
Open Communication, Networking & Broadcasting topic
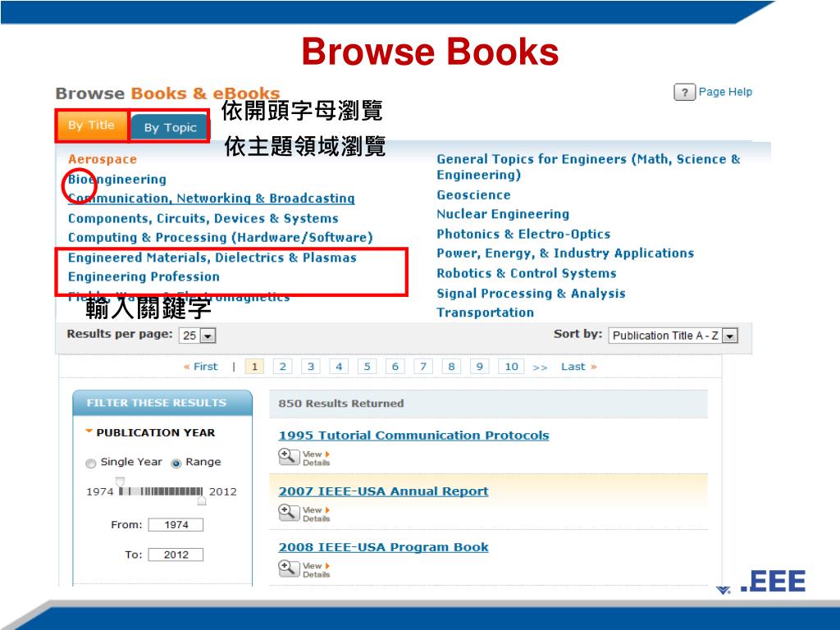[211, 199]
